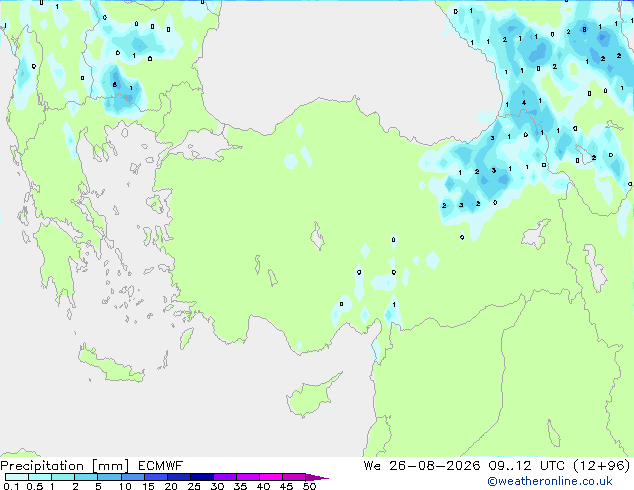Click the 25–30 mm dark blue swatch

point(202,477)
